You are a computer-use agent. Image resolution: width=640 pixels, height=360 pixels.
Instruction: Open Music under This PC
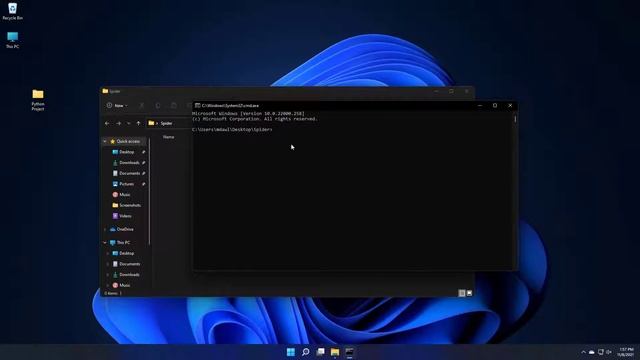124,285
